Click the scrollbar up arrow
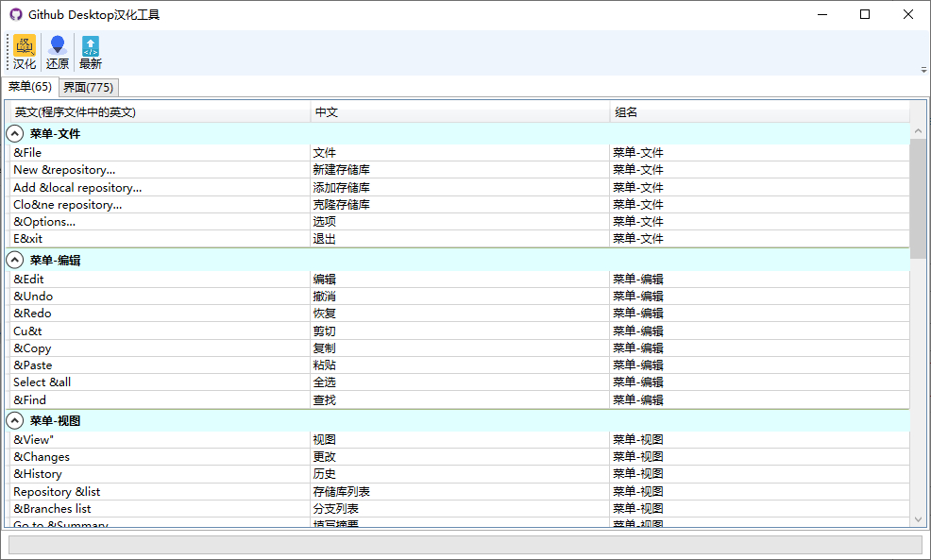Image resolution: width=931 pixels, height=560 pixels. [918, 130]
